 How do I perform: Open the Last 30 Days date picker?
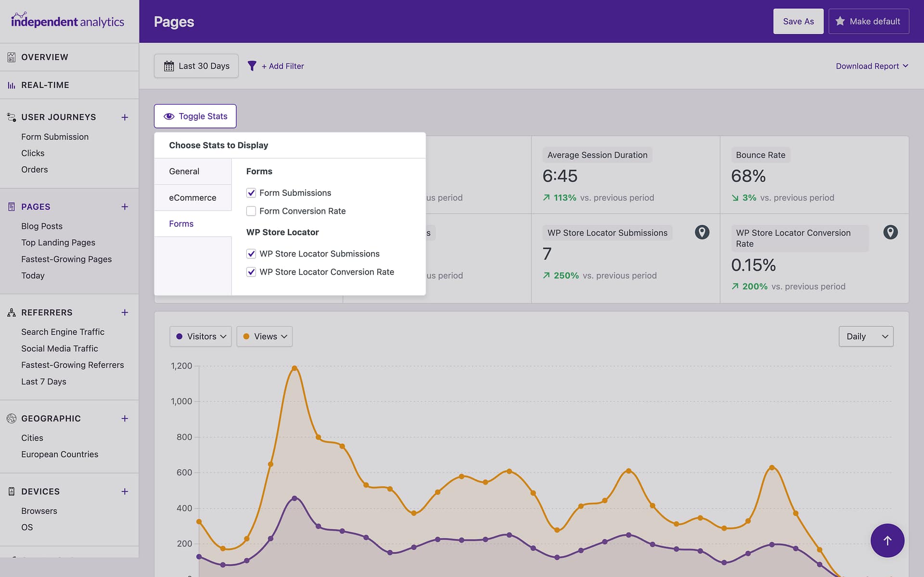point(196,66)
